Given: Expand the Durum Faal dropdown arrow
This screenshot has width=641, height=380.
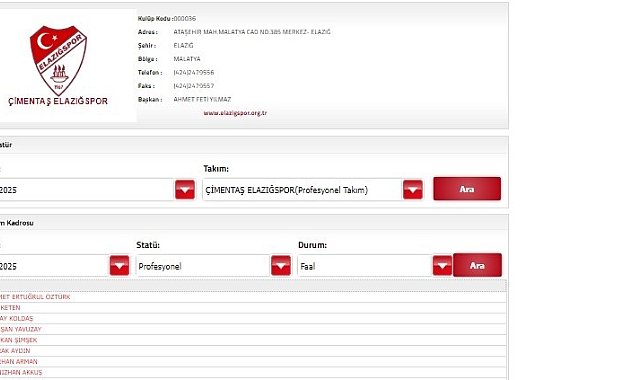Looking at the screenshot, I should (442, 266).
